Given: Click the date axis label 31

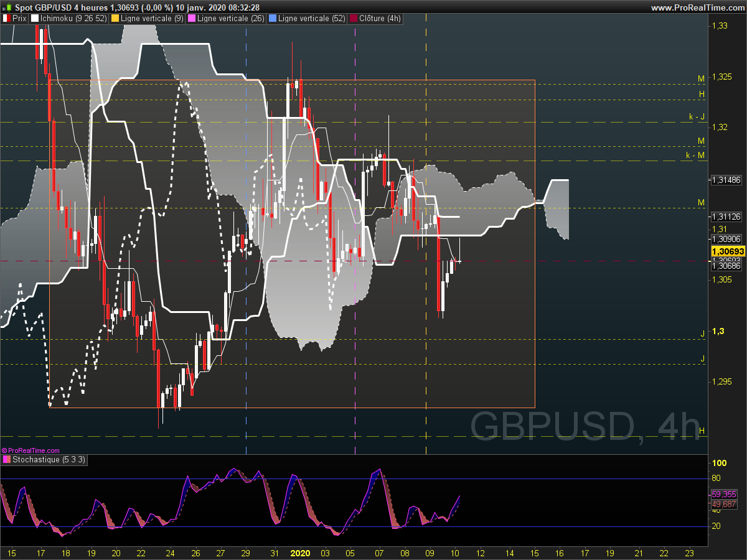Looking at the screenshot, I should 275,553.
